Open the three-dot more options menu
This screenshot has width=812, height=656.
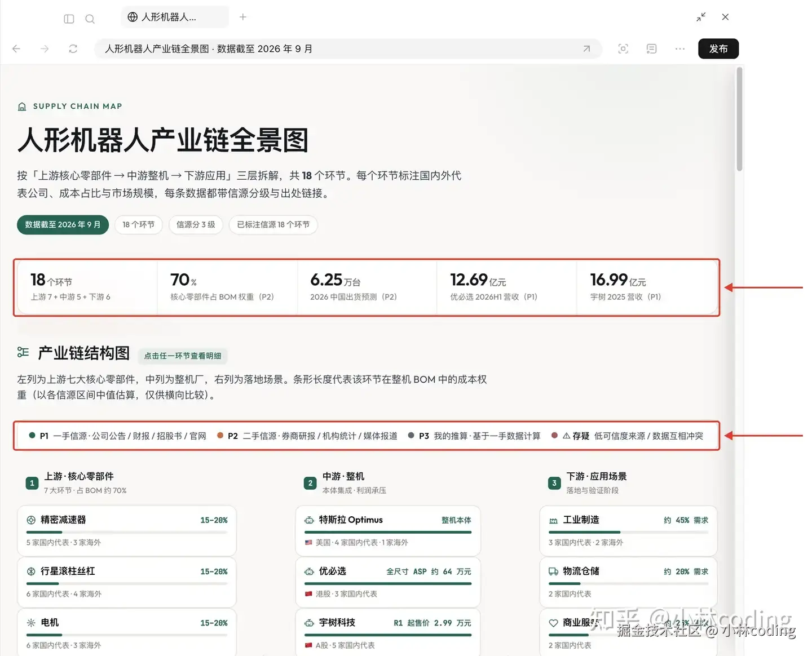pyautogui.click(x=680, y=49)
